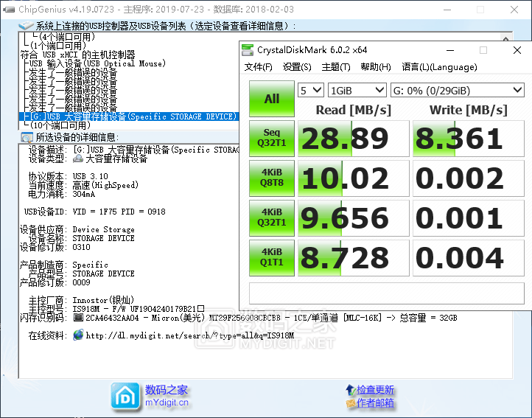
Task: Click the 数码之家 house logo icon
Action: (x=125, y=396)
